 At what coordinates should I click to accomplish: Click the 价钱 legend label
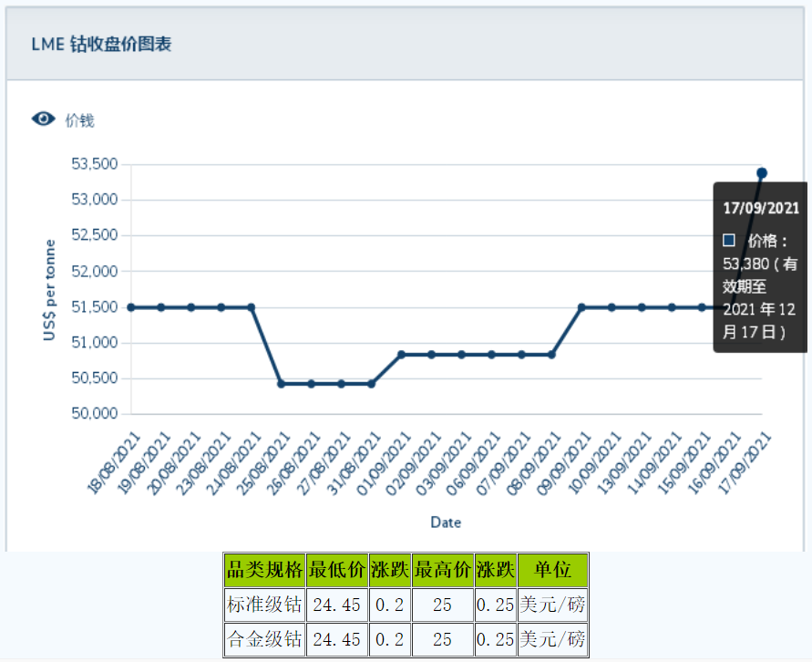[x=79, y=120]
